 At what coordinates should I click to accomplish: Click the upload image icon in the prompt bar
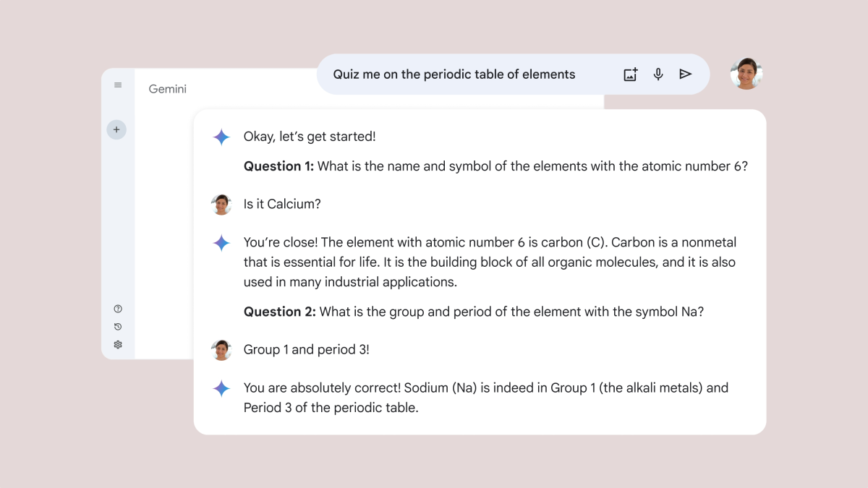tap(631, 74)
